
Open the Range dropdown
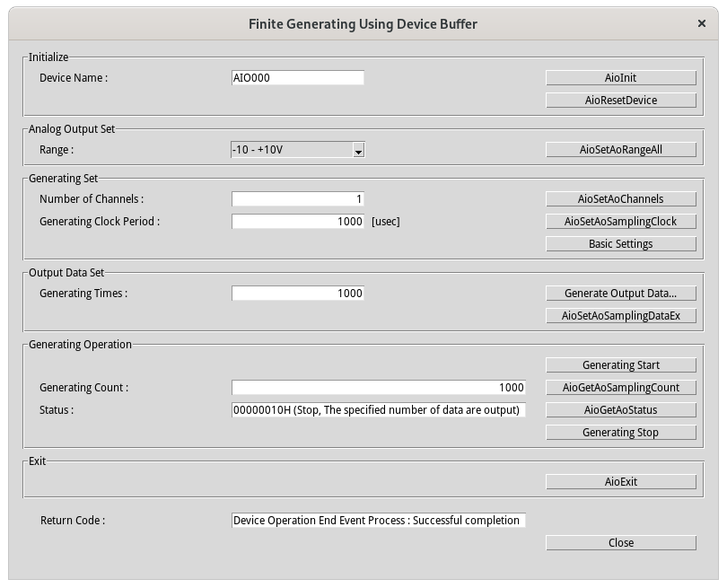(x=298, y=150)
